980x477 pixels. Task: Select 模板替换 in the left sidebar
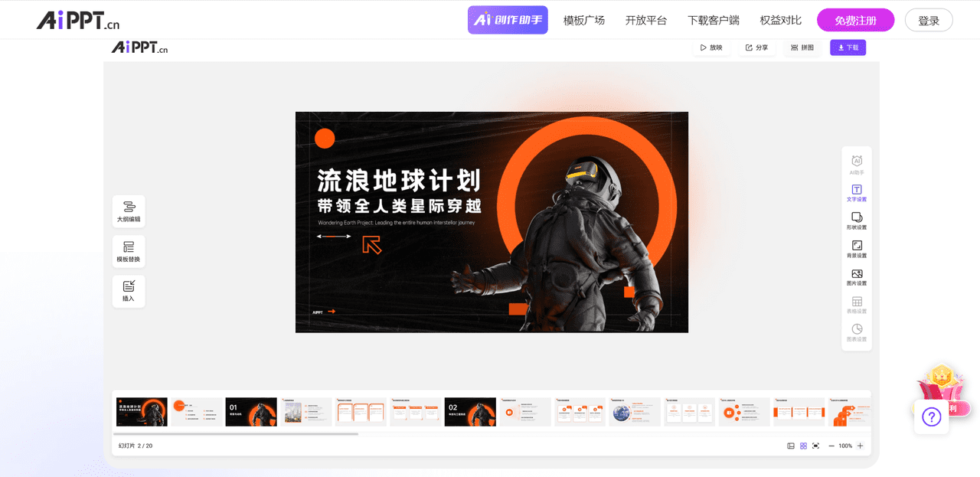click(x=128, y=251)
